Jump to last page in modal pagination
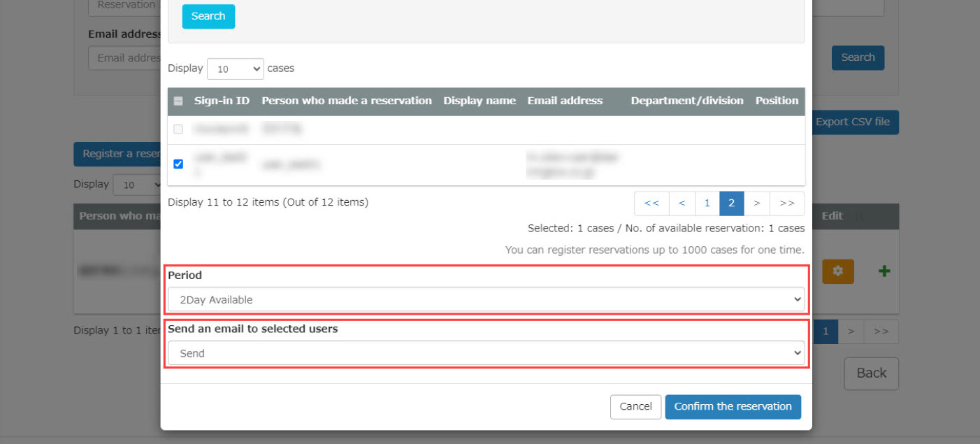Image resolution: width=980 pixels, height=444 pixels. click(x=787, y=203)
